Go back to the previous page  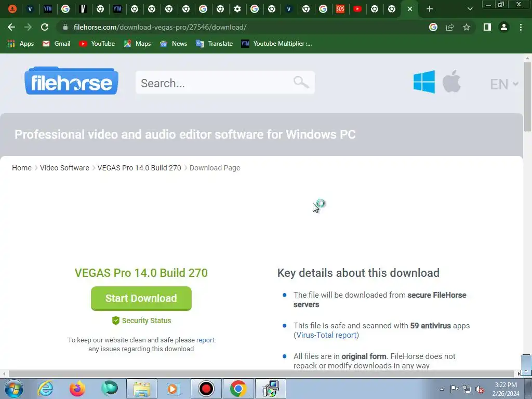(x=11, y=27)
